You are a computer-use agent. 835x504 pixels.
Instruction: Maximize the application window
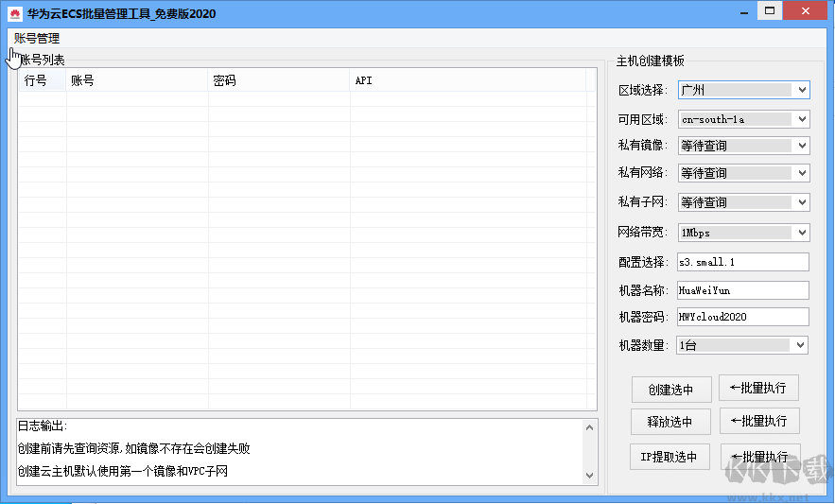[x=770, y=11]
